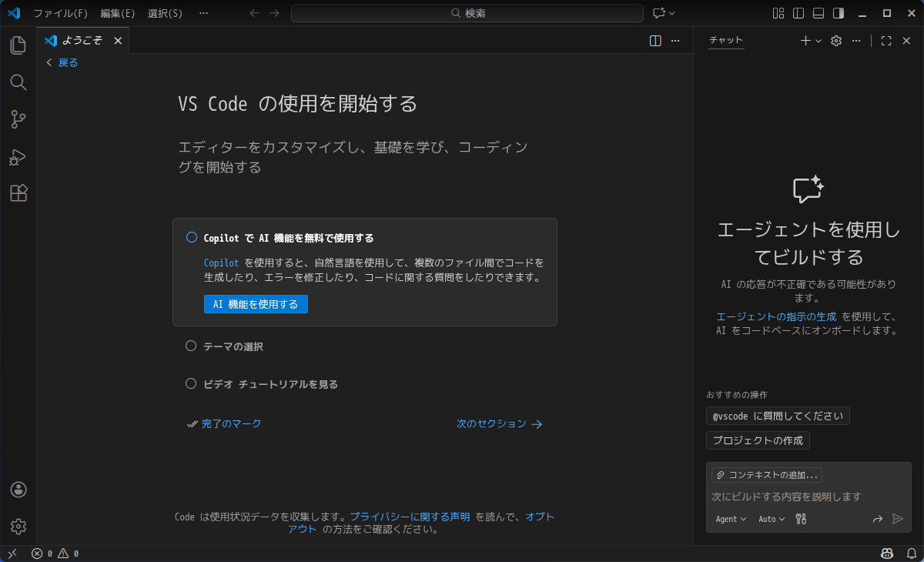Open chat panel more actions ellipsis

(x=856, y=41)
